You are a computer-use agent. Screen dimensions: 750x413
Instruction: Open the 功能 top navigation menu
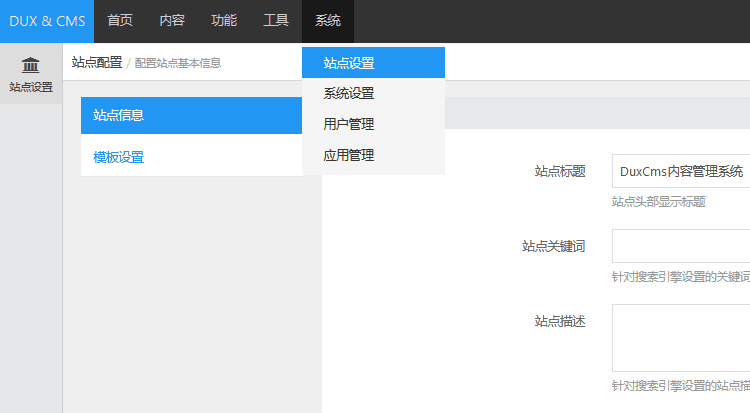point(224,21)
